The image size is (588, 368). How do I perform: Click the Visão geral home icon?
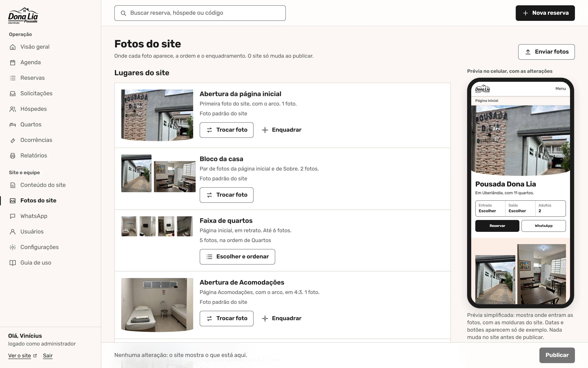pyautogui.click(x=13, y=47)
